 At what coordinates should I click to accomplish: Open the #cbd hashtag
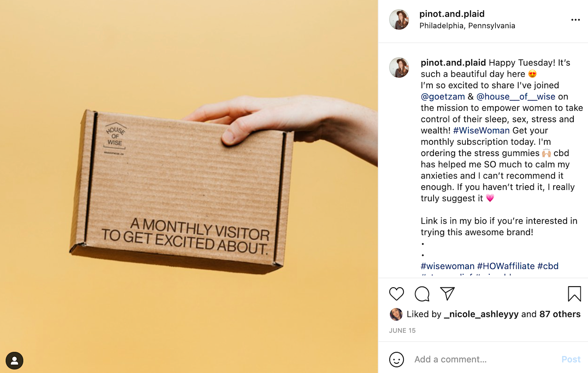tap(548, 266)
